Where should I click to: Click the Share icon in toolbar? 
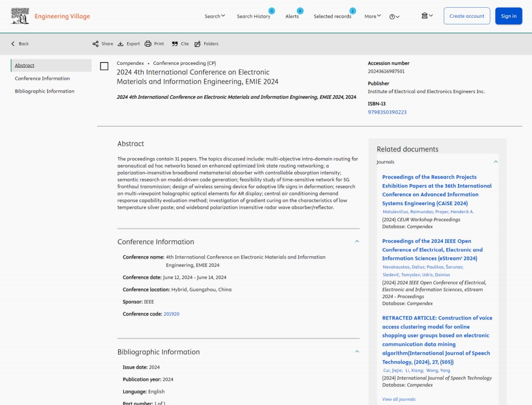[x=96, y=44]
